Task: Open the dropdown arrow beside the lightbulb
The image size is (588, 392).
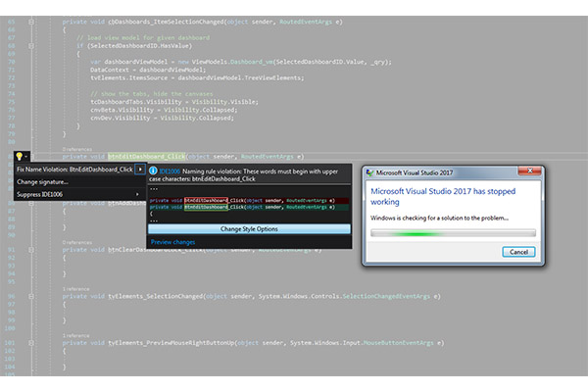Action: (29, 156)
